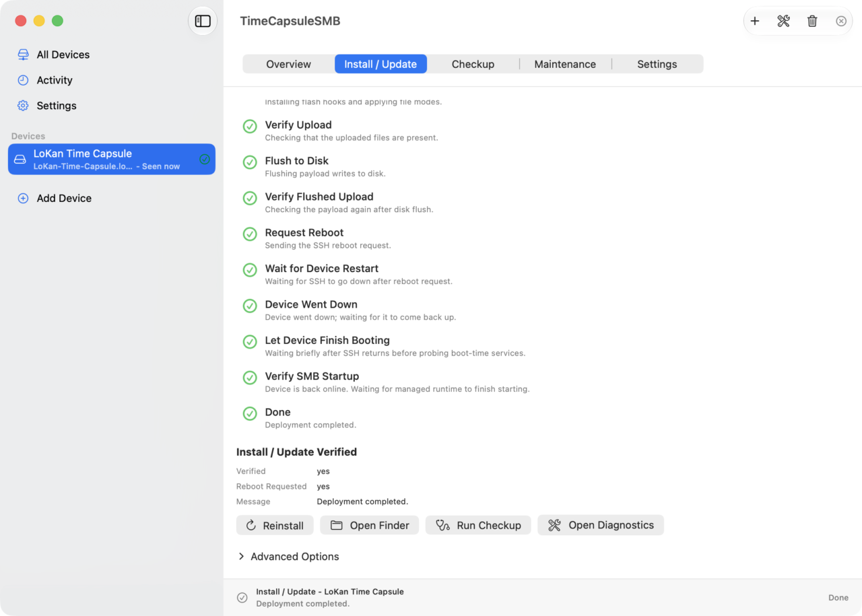Click the Verify SMB Startup step title
This screenshot has height=616, width=862.
pyautogui.click(x=312, y=376)
